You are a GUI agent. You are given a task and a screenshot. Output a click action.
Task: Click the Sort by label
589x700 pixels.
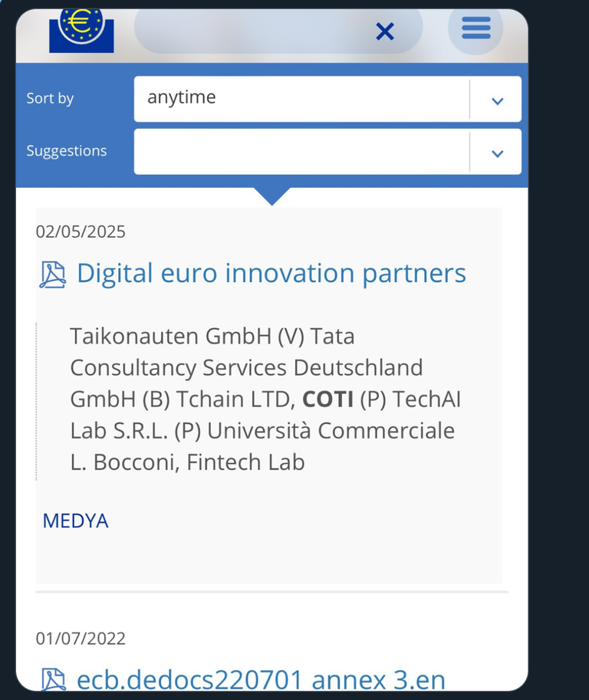pos(50,98)
